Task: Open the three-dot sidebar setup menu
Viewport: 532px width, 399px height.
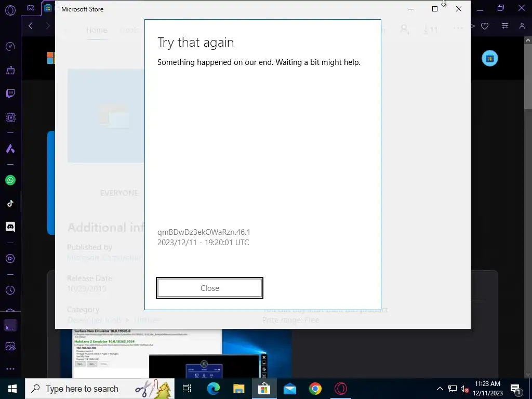Action: [x=10, y=369]
